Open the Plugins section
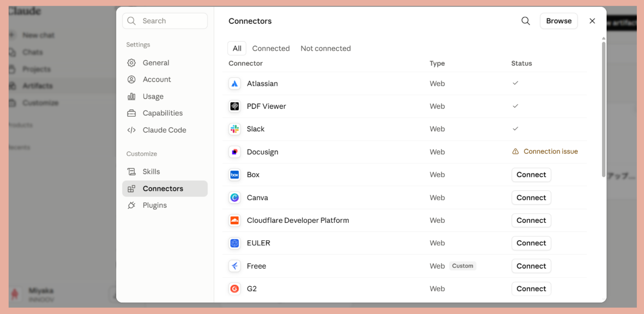Screen dimensions: 644x314 coord(165,205)
